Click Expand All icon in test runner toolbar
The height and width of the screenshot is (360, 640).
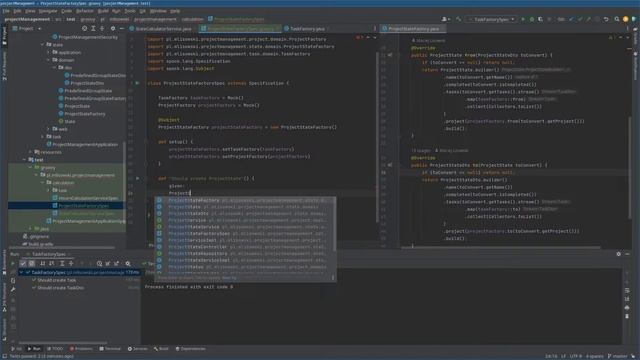coord(62,264)
